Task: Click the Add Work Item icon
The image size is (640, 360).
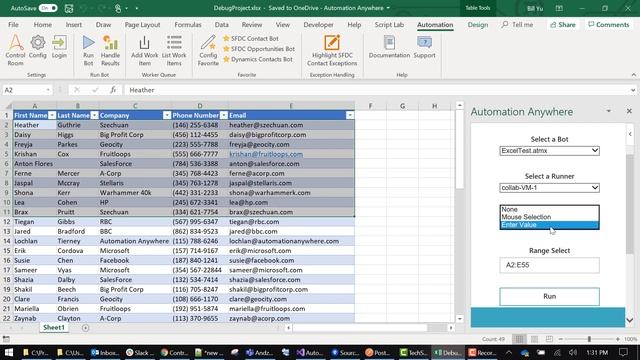Action: [x=144, y=50]
